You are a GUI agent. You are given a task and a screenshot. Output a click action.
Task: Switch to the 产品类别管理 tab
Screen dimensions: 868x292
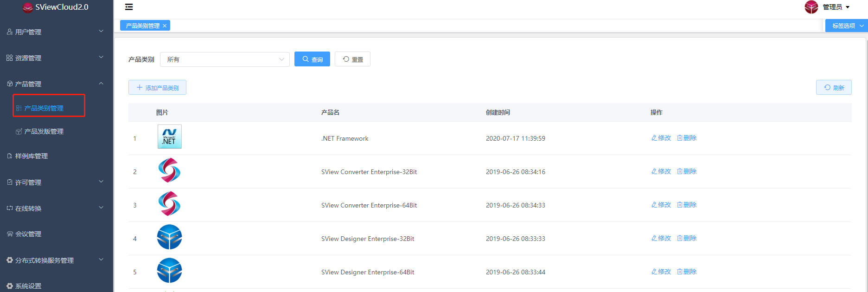143,26
